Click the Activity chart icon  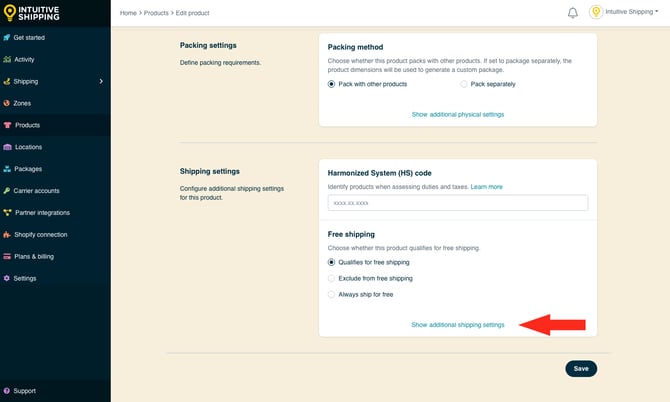7,59
